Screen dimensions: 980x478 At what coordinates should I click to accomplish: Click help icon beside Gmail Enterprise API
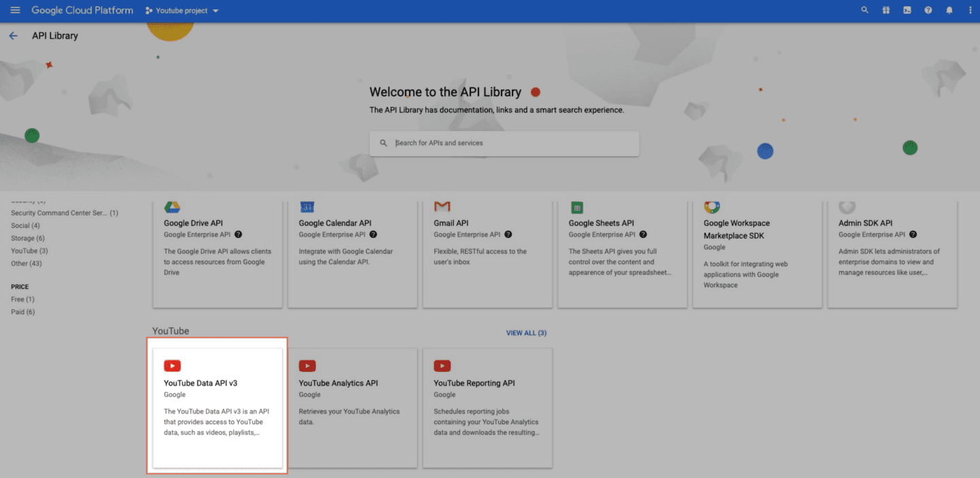click(x=508, y=235)
